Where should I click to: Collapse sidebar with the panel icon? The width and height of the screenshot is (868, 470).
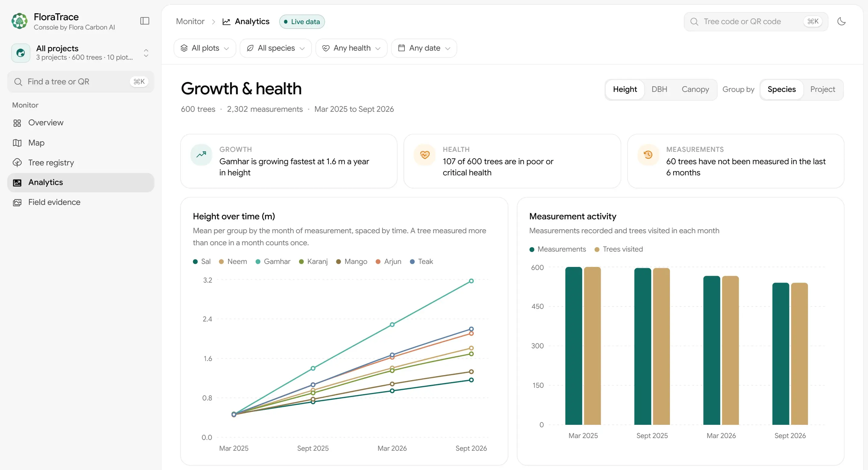(145, 21)
